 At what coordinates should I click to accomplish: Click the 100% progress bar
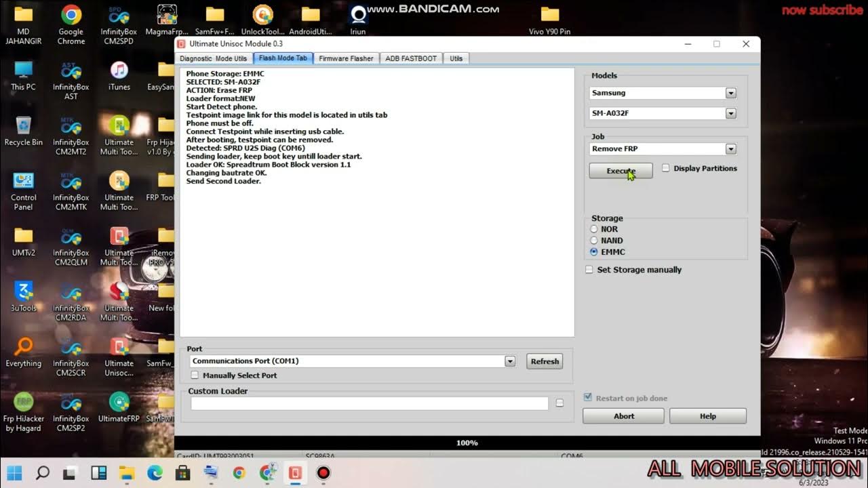point(467,443)
